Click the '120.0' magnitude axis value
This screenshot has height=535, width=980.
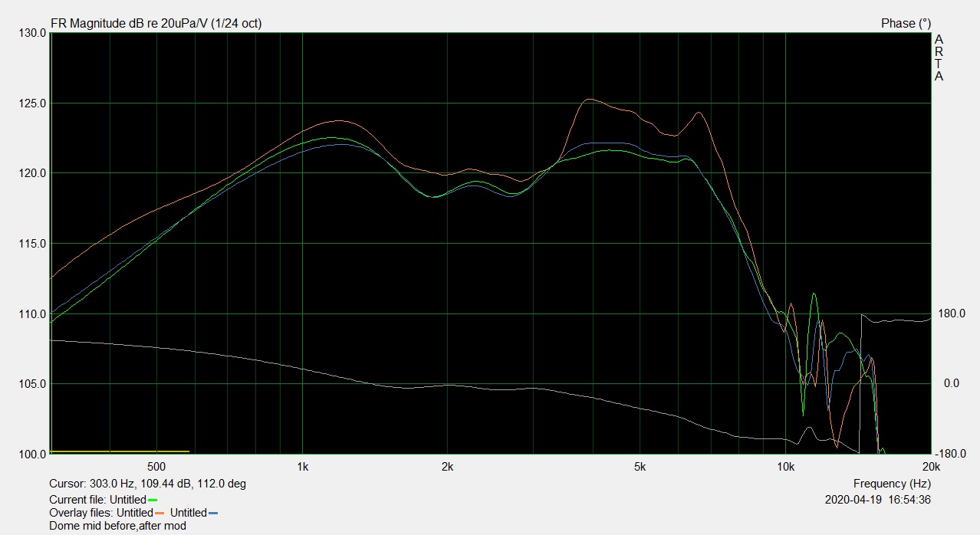point(31,173)
